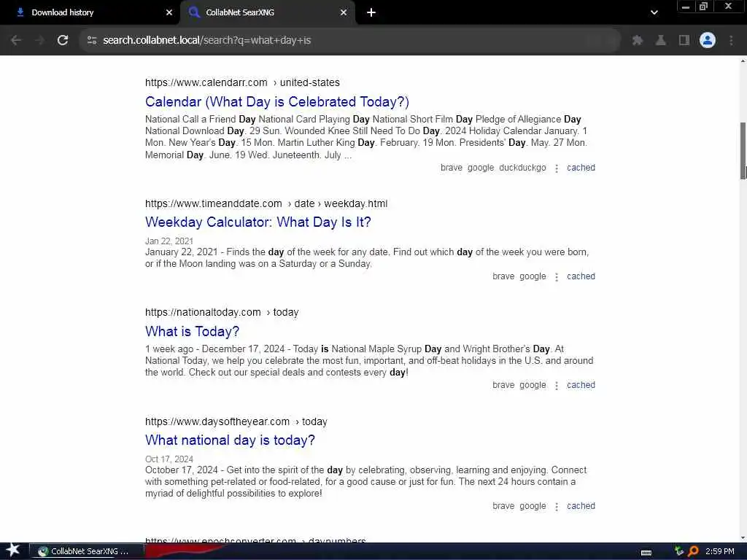Expand more options dots for nationaltoday.com result
The image size is (747, 560).
pos(557,385)
